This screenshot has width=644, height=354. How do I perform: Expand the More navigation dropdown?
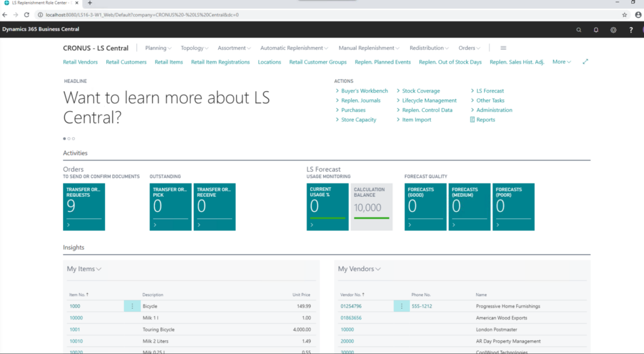(562, 62)
